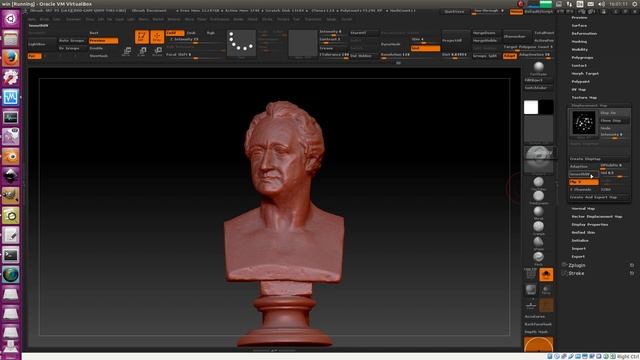
Task: Expand the Polypaint section
Action: pos(580,82)
